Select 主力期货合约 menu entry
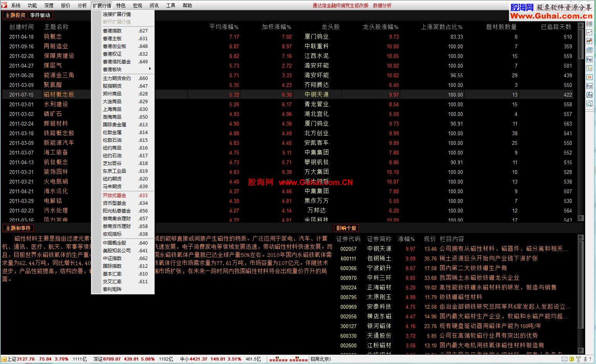The image size is (596, 364). [123, 78]
